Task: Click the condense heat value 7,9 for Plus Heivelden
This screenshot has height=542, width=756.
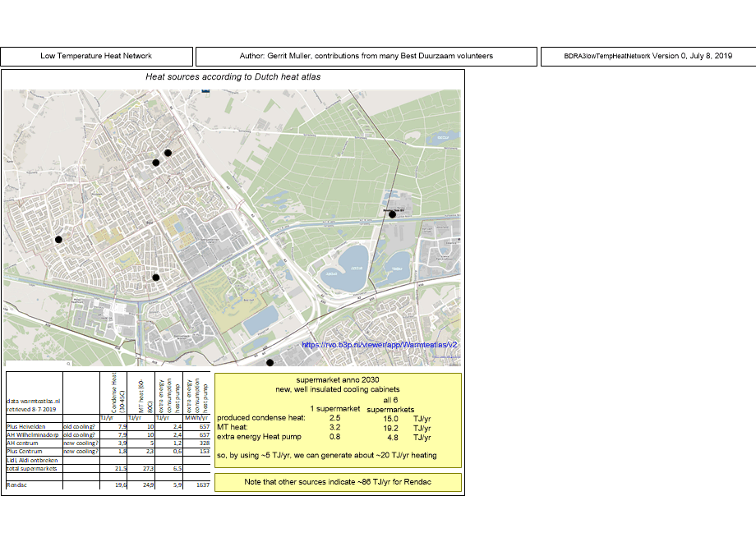Action: 122,427
